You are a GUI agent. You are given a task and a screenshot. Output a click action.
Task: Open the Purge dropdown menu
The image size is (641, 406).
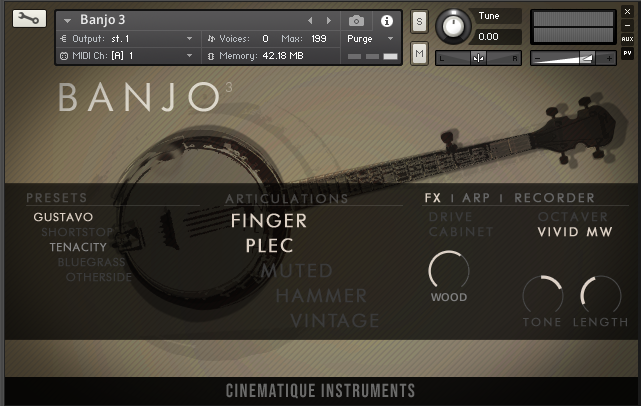pos(370,39)
